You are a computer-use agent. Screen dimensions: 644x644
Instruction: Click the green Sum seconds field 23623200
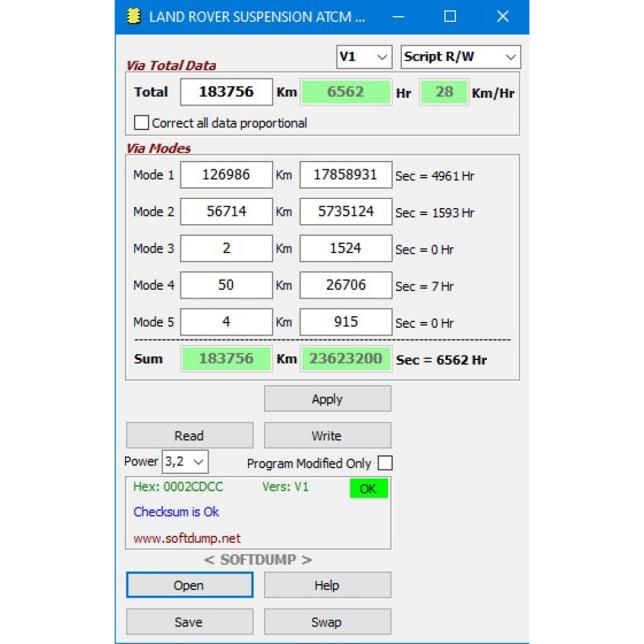(346, 359)
